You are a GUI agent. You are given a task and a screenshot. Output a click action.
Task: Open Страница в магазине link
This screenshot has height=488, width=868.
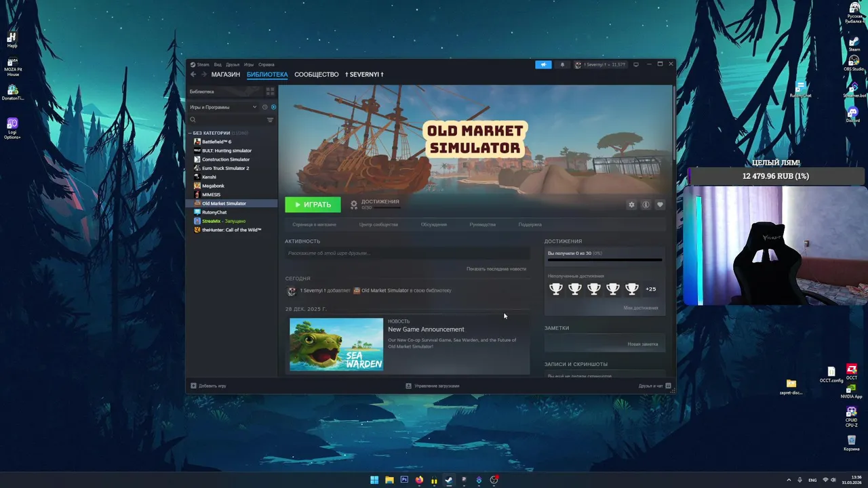[314, 224]
